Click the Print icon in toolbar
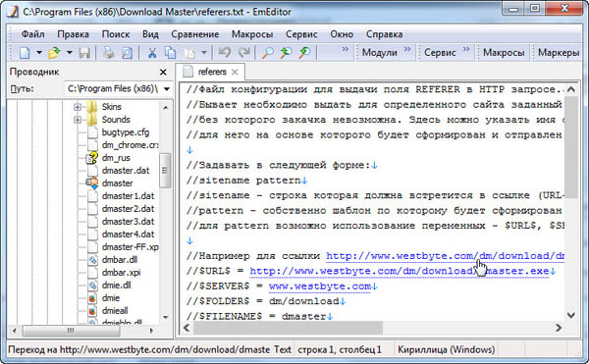Viewport: 589px width, 364px height. [x=109, y=53]
